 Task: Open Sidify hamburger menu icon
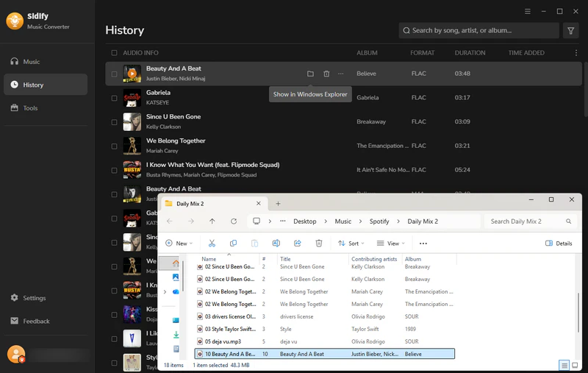click(527, 11)
